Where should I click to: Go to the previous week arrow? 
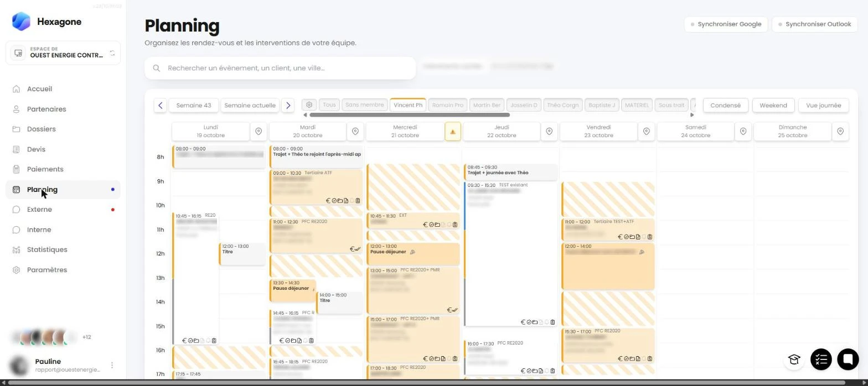tap(161, 105)
